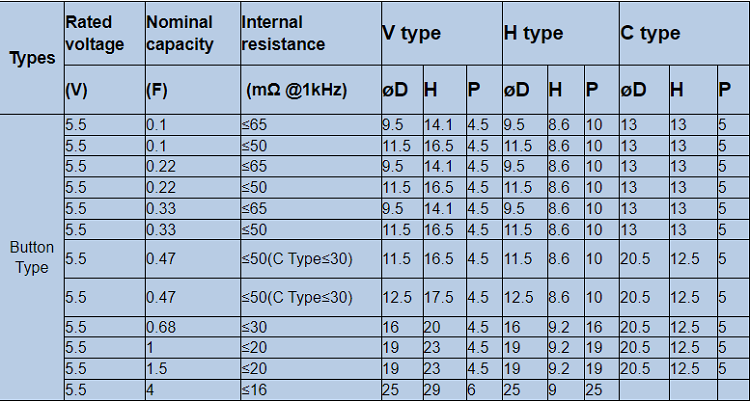Screen dimensions: 750x402
Task: Click the 17.5 V type height cell
Action: point(444,297)
